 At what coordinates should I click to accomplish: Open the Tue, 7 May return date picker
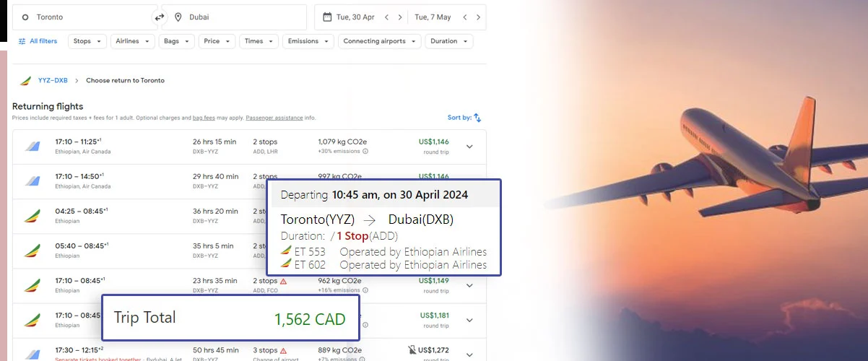click(433, 17)
